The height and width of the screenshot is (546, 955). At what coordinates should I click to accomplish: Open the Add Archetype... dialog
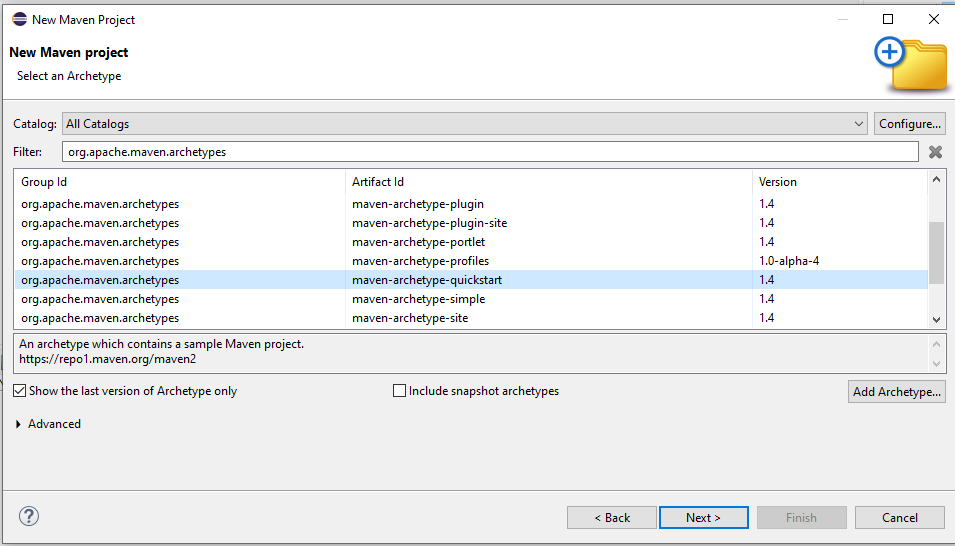[896, 392]
